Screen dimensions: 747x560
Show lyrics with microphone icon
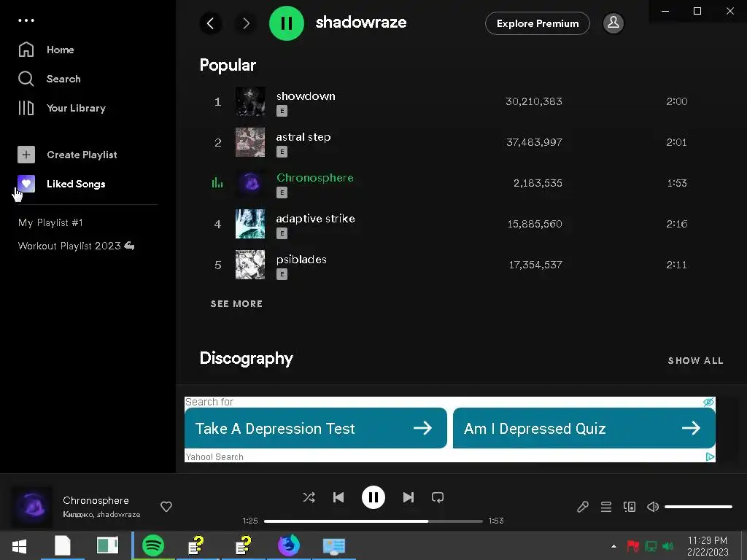583,507
